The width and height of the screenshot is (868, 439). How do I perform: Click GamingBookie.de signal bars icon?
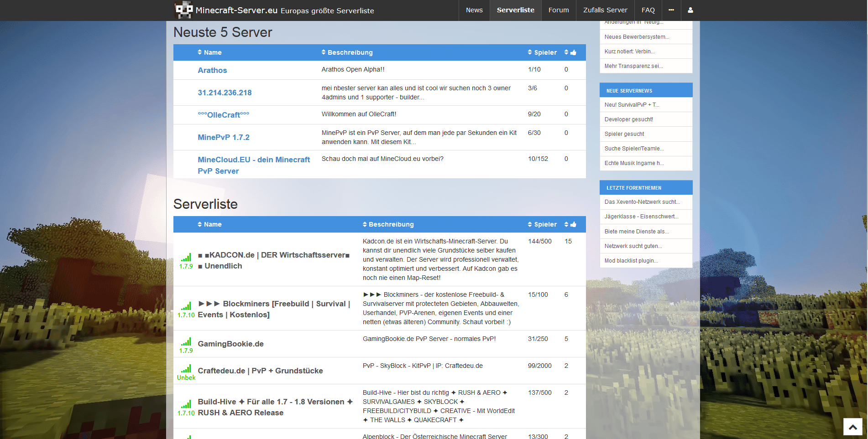186,341
